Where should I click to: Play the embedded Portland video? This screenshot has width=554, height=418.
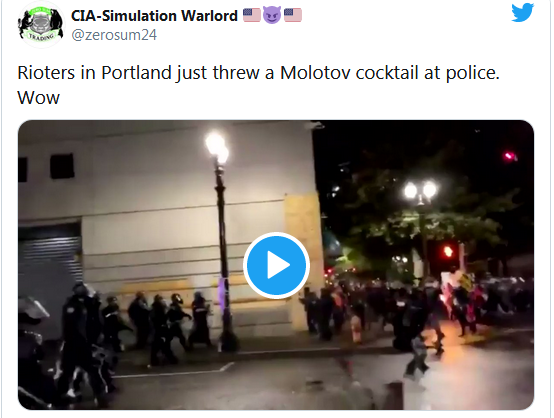click(x=276, y=265)
